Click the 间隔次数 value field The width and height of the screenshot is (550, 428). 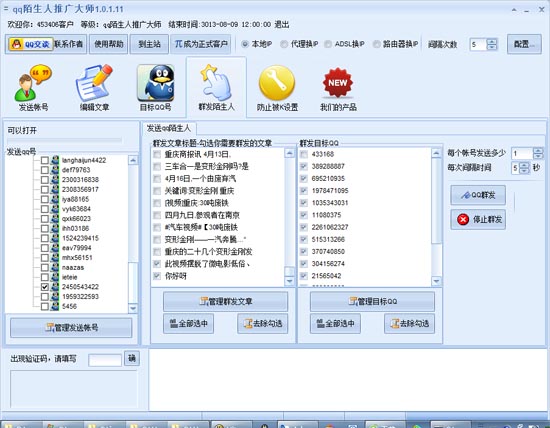coord(478,45)
